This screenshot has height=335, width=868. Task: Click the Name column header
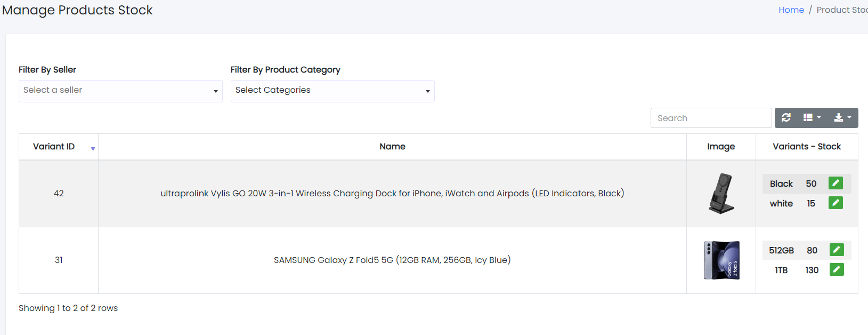[392, 147]
